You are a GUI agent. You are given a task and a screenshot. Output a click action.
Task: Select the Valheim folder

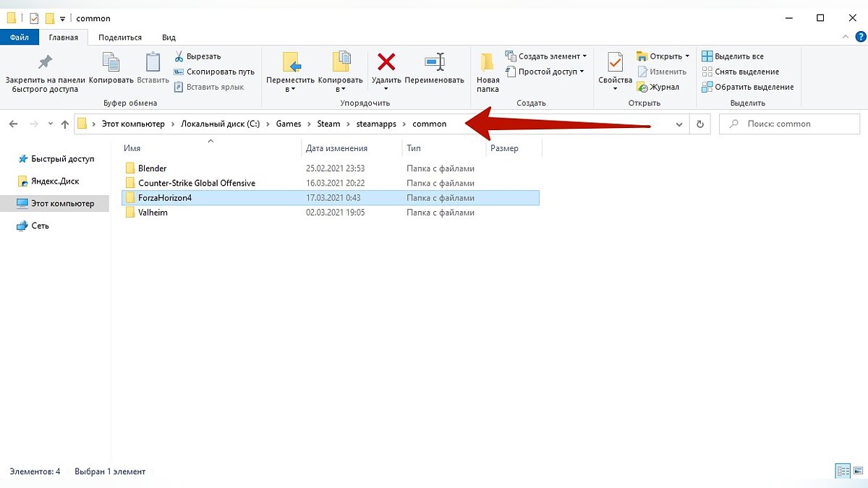tap(331, 213)
